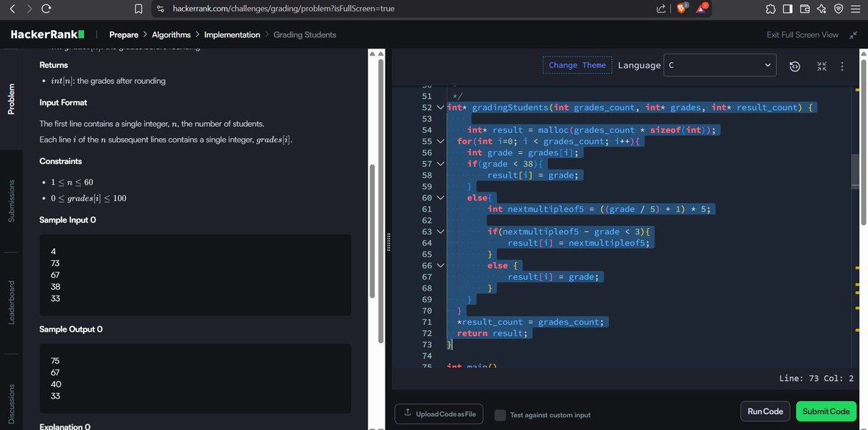The width and height of the screenshot is (868, 430).
Task: Click the HackerRank logo
Action: click(48, 35)
